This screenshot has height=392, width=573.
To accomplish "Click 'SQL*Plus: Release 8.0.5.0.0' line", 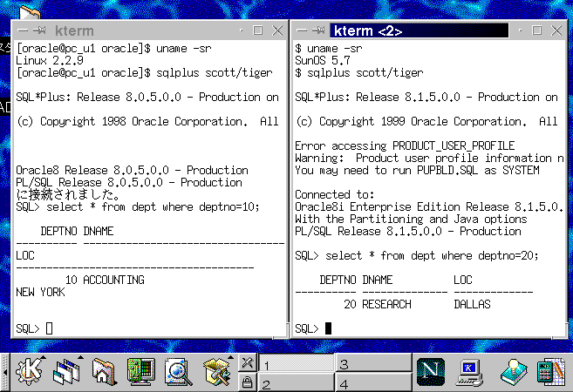I will point(147,98).
